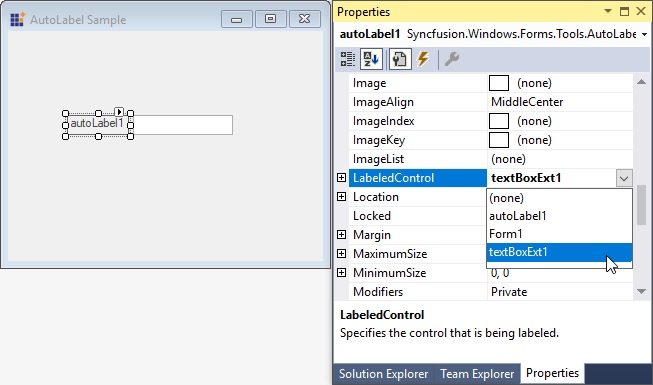653x385 pixels.
Task: Open the autoLabel1 smart tag arrow
Action: click(119, 111)
